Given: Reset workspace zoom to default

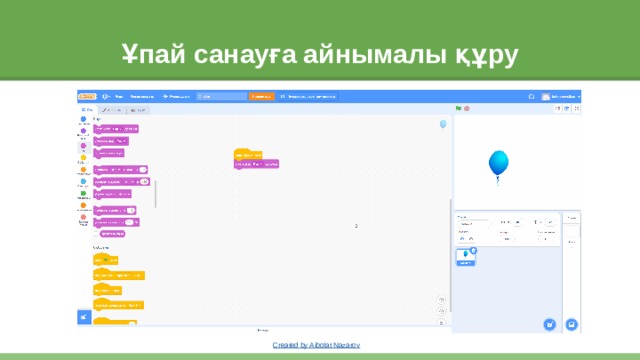Looking at the screenshot, I should [441, 322].
